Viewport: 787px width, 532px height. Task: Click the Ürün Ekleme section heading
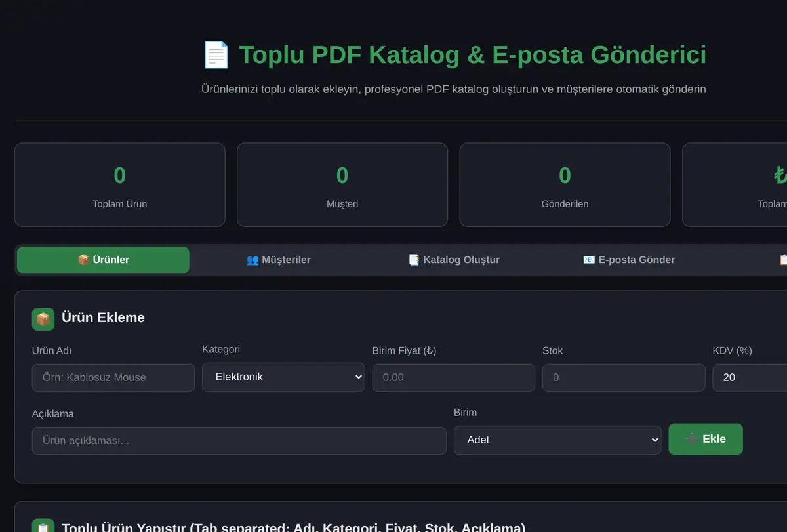(x=103, y=317)
